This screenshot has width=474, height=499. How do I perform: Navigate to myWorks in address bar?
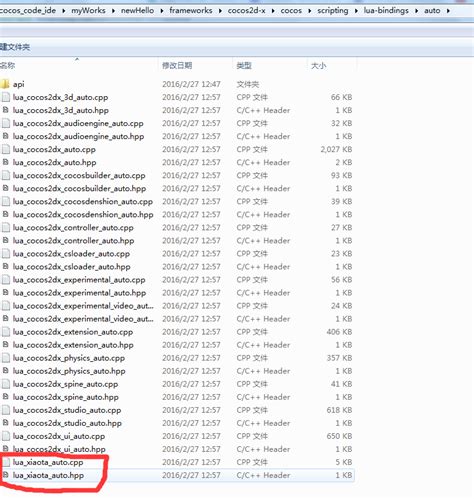[88, 11]
